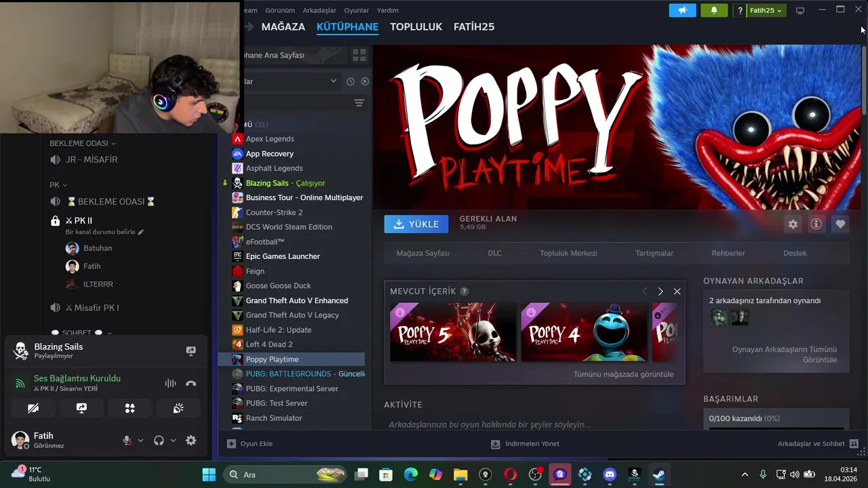Viewport: 868px width, 488px height.
Task: Click the library ready-to-play arrow icon
Action: [x=365, y=81]
